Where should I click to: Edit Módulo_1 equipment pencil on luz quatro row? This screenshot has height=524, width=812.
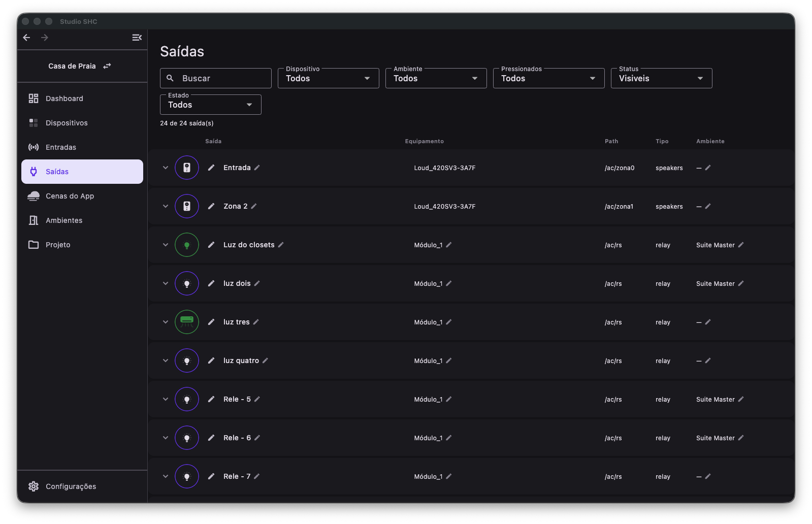(449, 361)
